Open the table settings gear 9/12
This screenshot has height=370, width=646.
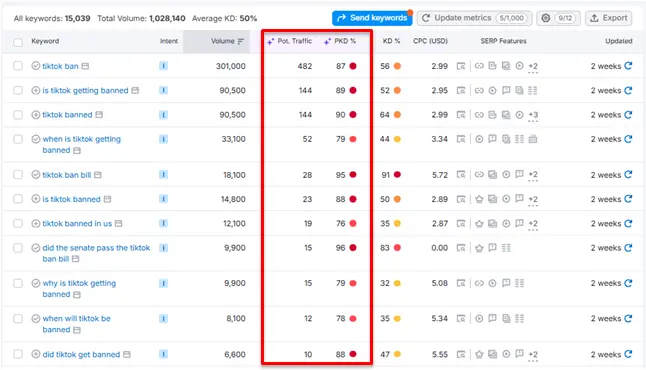[x=558, y=18]
